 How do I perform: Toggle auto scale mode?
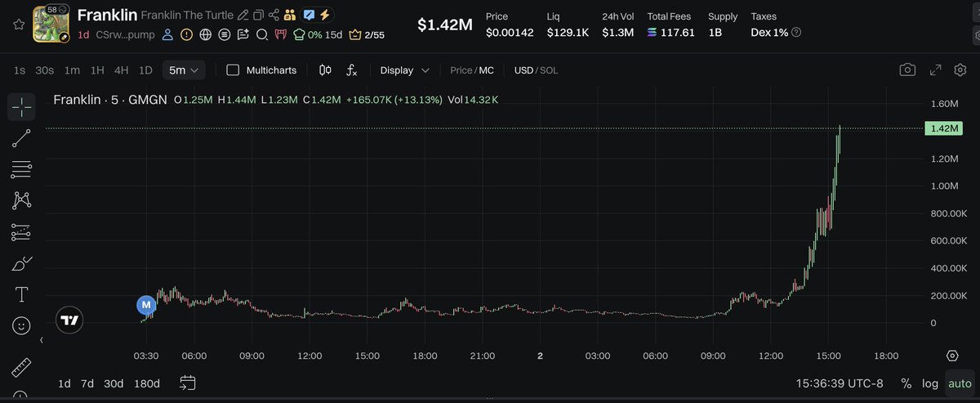960,383
